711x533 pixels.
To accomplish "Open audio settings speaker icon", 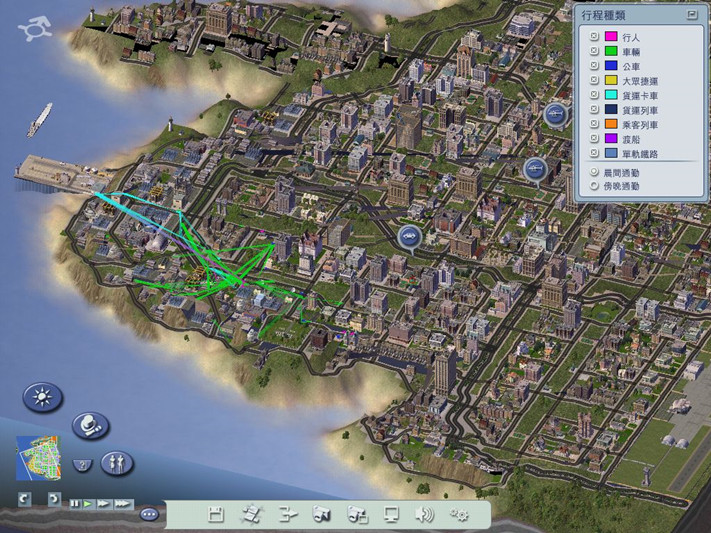I will point(424,514).
